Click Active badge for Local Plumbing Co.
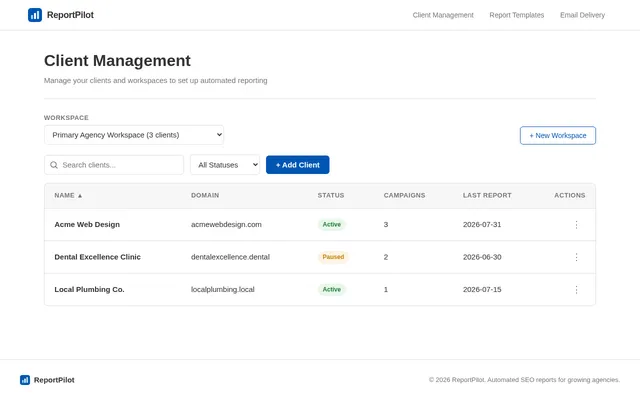The width and height of the screenshot is (640, 400). pyautogui.click(x=331, y=289)
